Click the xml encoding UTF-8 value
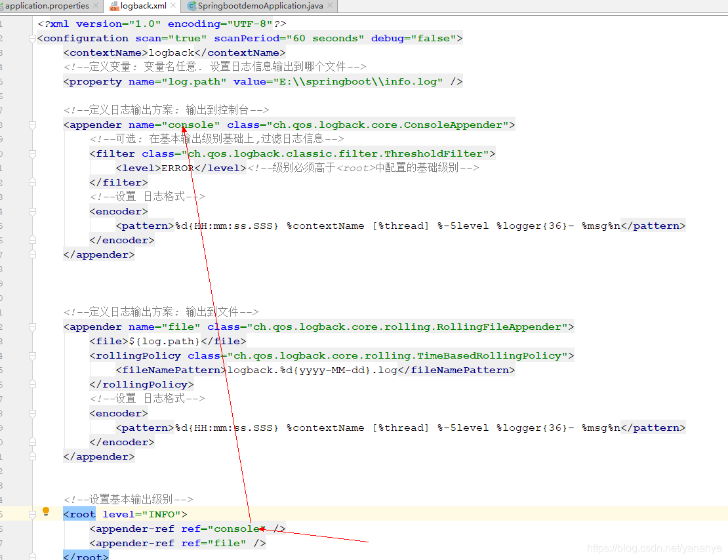728x560 pixels. pos(250,24)
